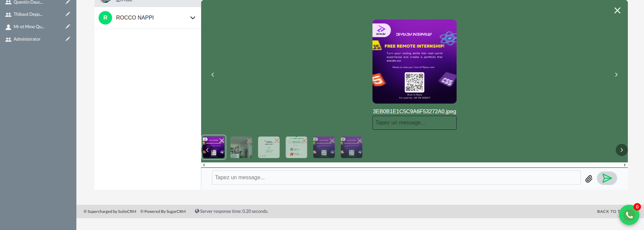Viewport: 644px width, 230px height.
Task: Click the filename 3EB0B1E1C5C9A6F53272A0.jpeg
Action: click(x=415, y=111)
